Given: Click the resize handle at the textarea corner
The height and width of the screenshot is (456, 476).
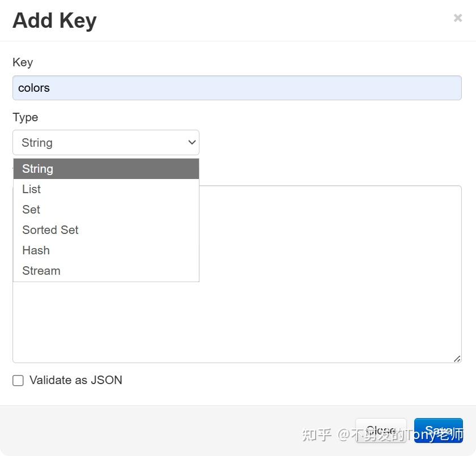Looking at the screenshot, I should coord(457,358).
